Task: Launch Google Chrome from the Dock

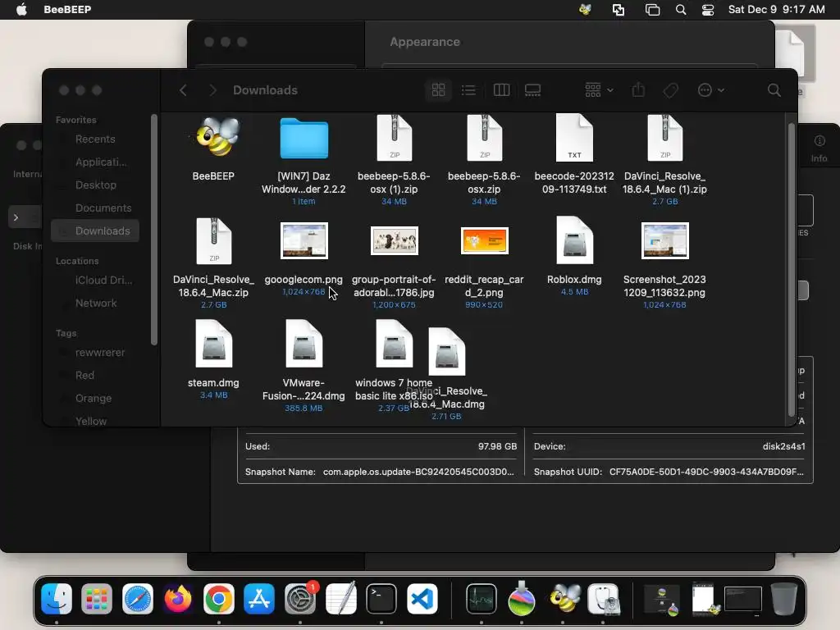Action: pyautogui.click(x=218, y=599)
